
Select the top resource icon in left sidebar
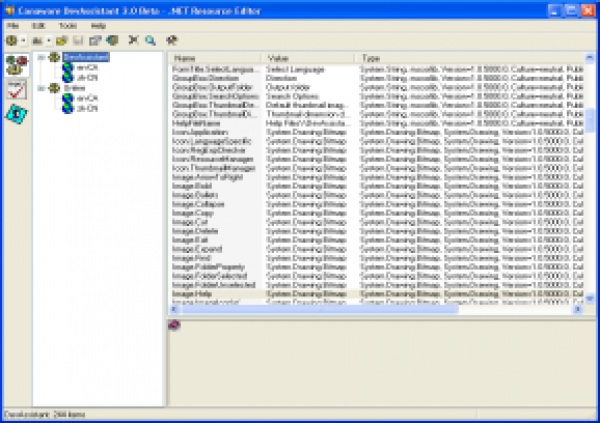click(x=16, y=66)
